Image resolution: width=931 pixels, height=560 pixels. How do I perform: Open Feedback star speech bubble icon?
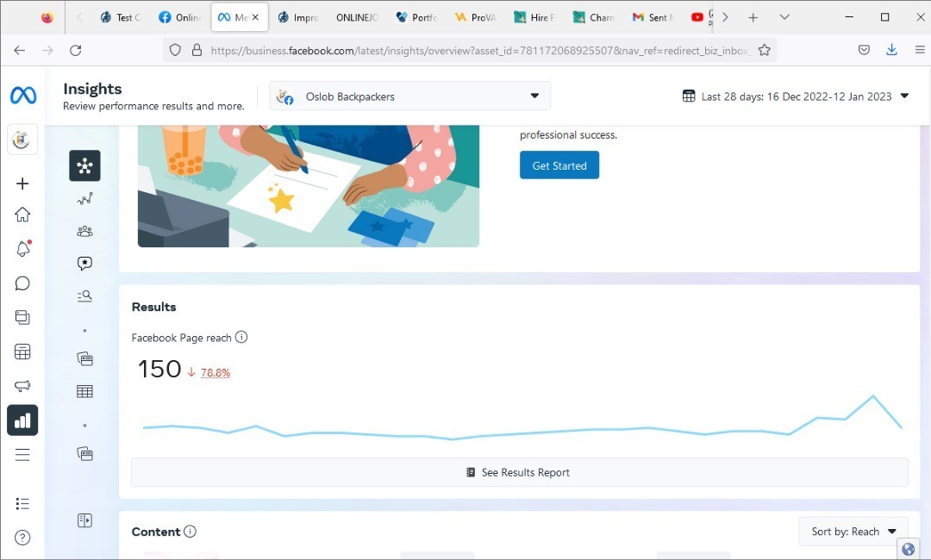coord(84,264)
